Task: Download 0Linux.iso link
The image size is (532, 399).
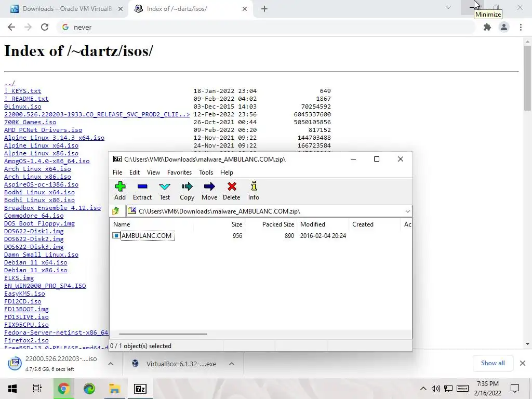Action: [22, 107]
